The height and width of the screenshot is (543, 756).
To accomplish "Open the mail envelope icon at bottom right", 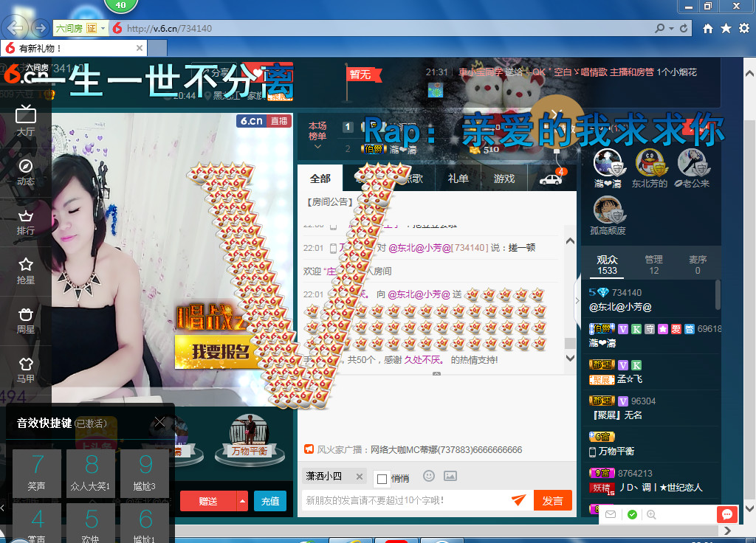I will coord(611,514).
